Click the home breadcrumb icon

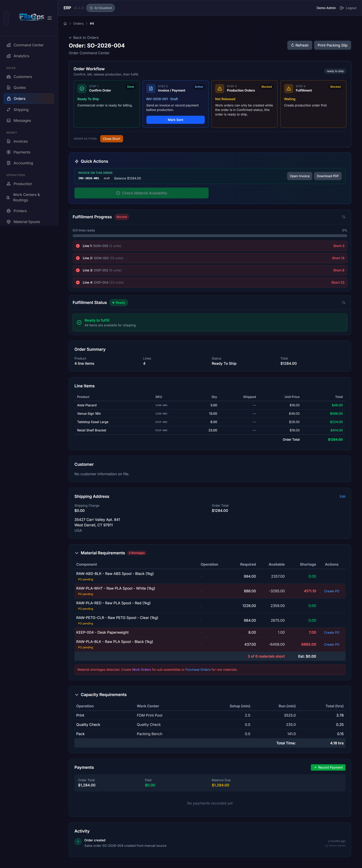pos(65,24)
